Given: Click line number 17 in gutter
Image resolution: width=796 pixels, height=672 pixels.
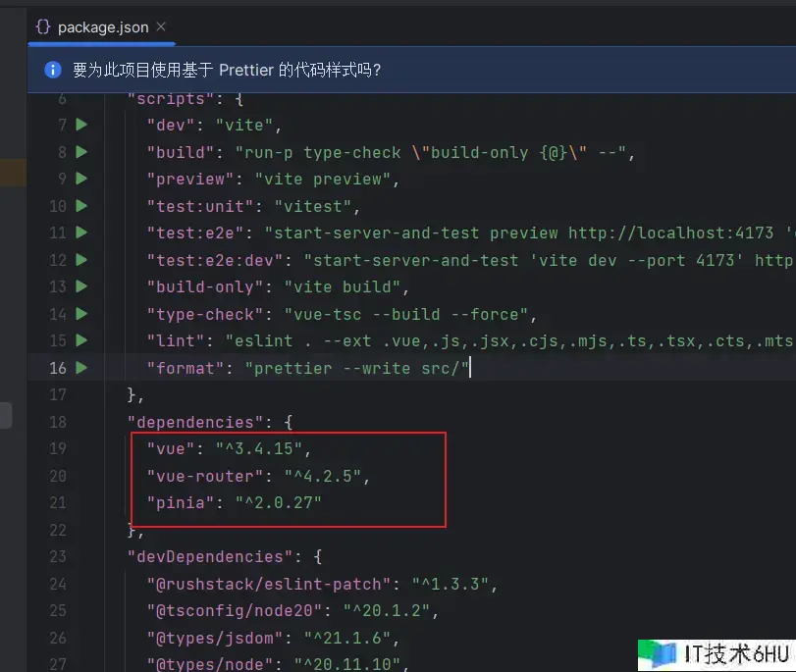Looking at the screenshot, I should 58,395.
